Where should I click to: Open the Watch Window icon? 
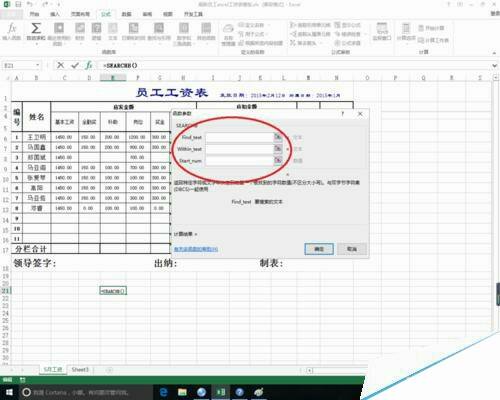coord(382,29)
